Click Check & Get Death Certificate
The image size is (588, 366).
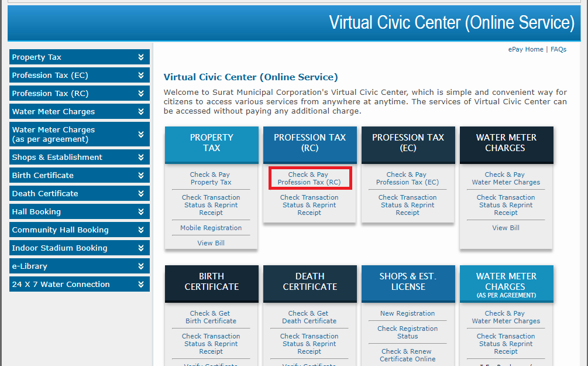(309, 317)
